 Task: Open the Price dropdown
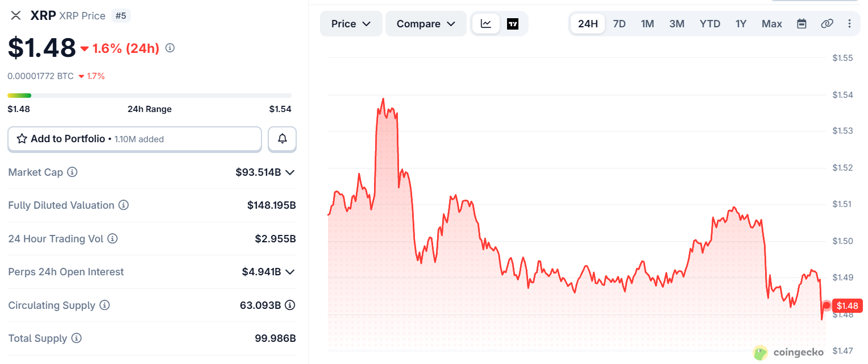[351, 24]
